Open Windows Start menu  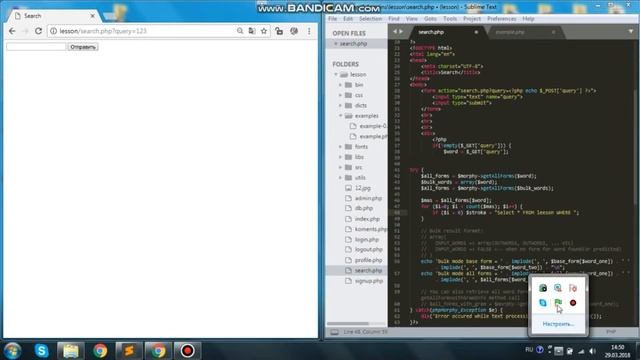13,351
